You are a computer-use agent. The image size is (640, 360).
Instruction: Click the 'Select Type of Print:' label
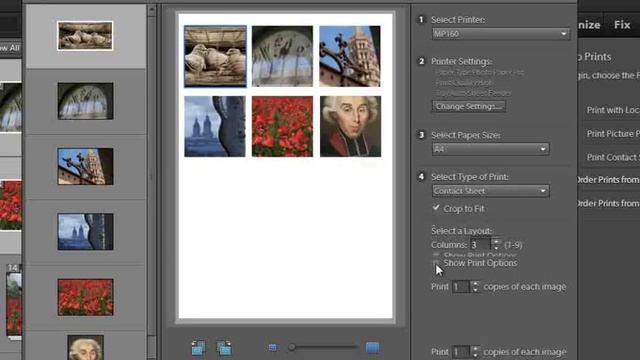click(x=470, y=177)
